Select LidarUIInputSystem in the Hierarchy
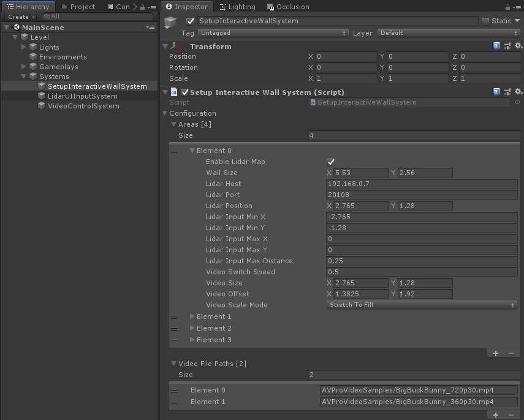 83,96
